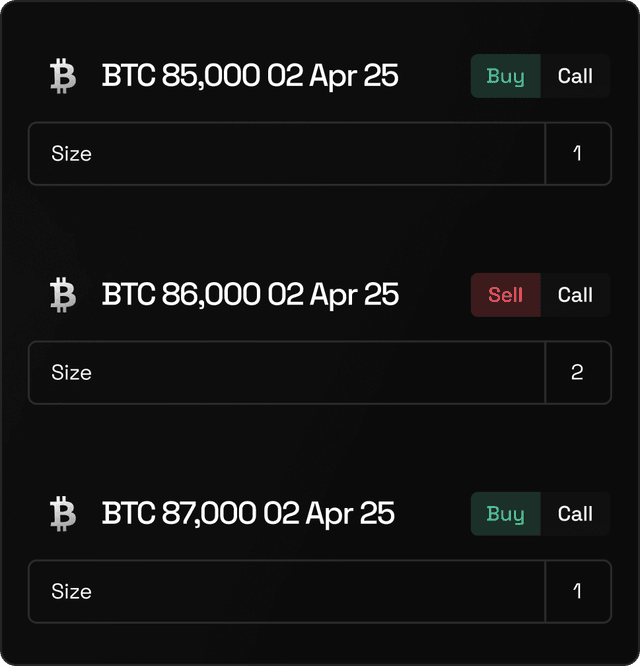Click the Bitcoin icon beside BTC 86,000

coord(63,295)
